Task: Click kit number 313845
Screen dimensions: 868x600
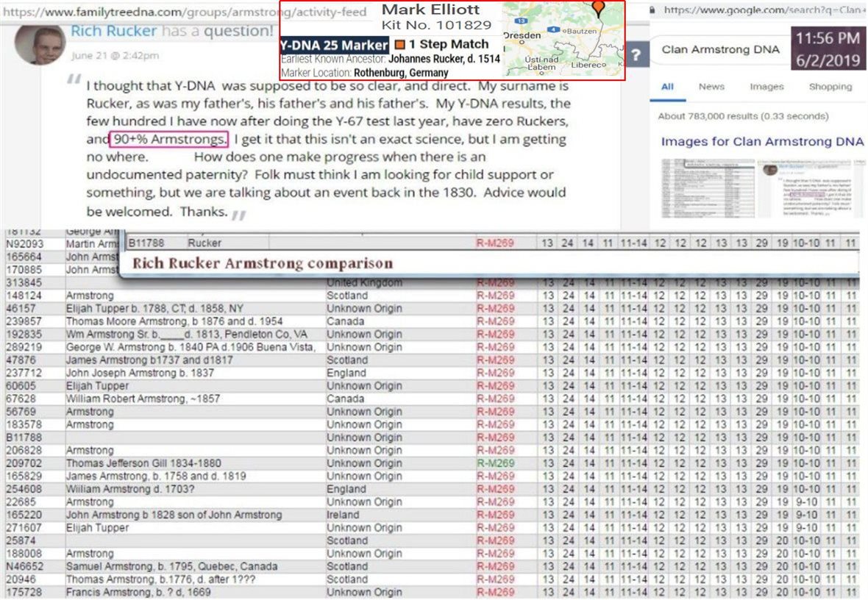Action: coord(24,283)
